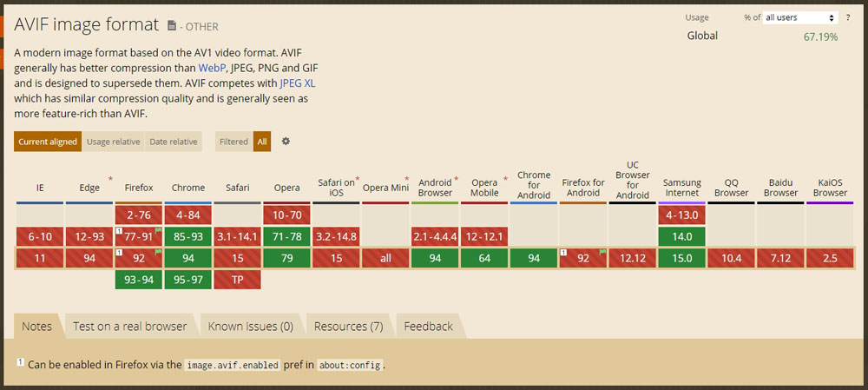The width and height of the screenshot is (868, 390).
Task: Click Opera Mini 'all' cell
Action: [x=385, y=258]
